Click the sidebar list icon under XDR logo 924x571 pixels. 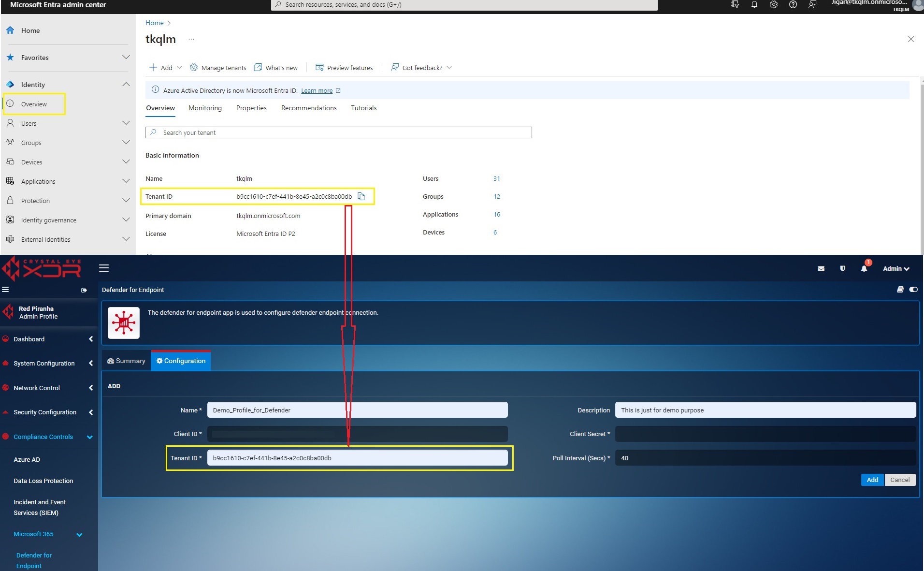5,290
